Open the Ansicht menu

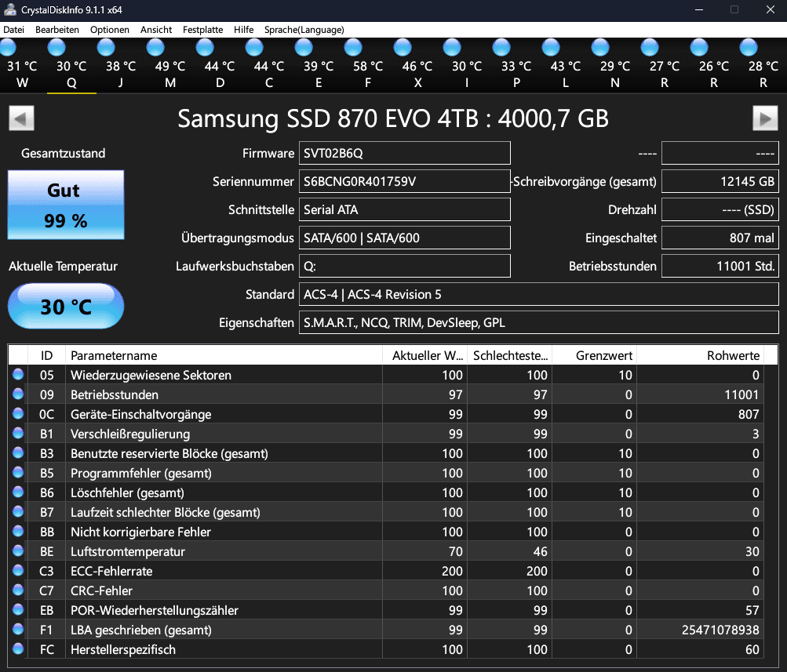(156, 30)
